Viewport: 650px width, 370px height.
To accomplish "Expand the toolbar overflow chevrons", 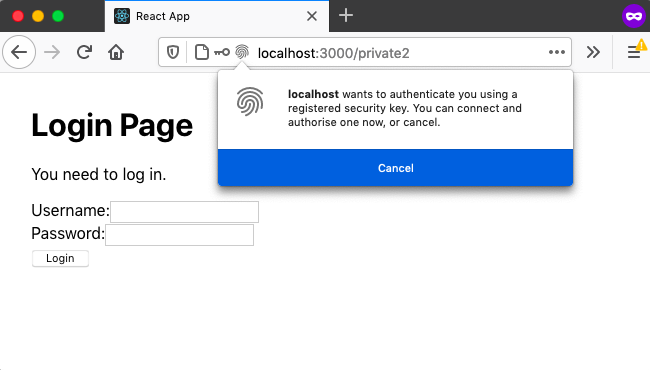I will [593, 52].
